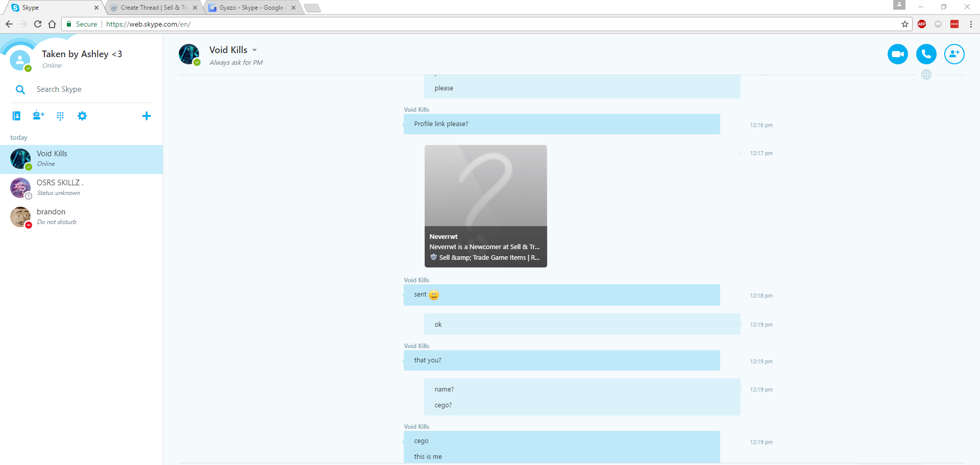The width and height of the screenshot is (980, 465).
Task: Close the Skype tab
Action: (96, 8)
